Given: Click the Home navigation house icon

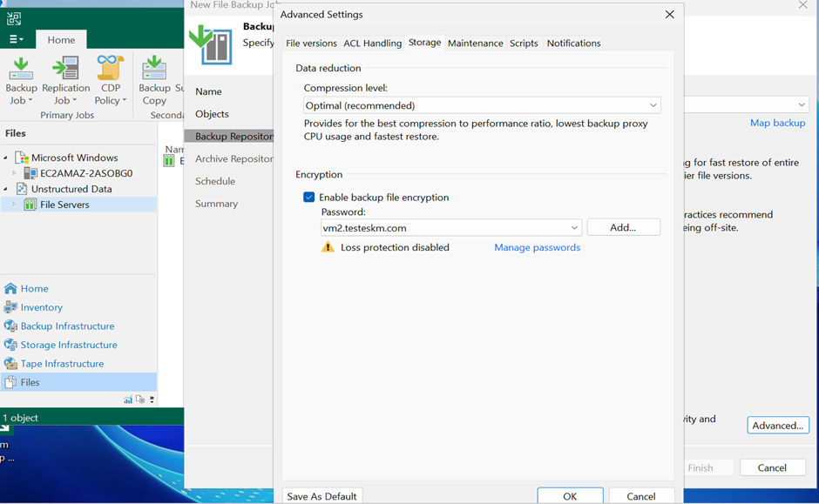Looking at the screenshot, I should [10, 288].
